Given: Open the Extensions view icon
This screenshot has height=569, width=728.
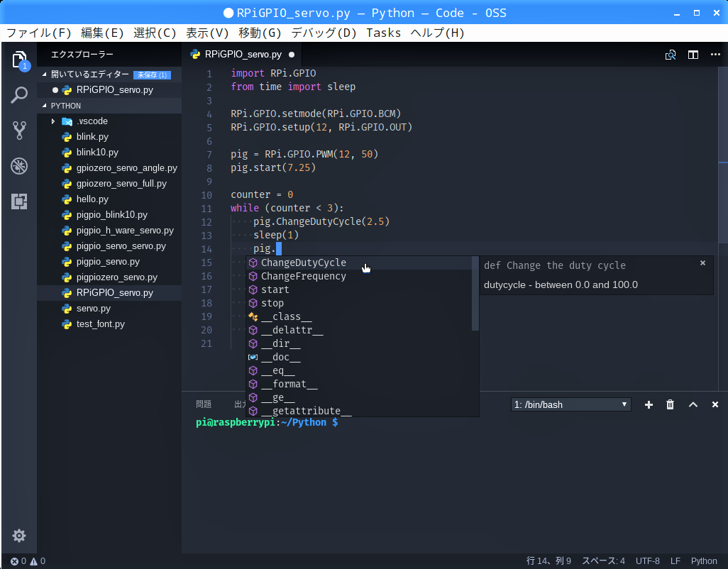Looking at the screenshot, I should 19,201.
